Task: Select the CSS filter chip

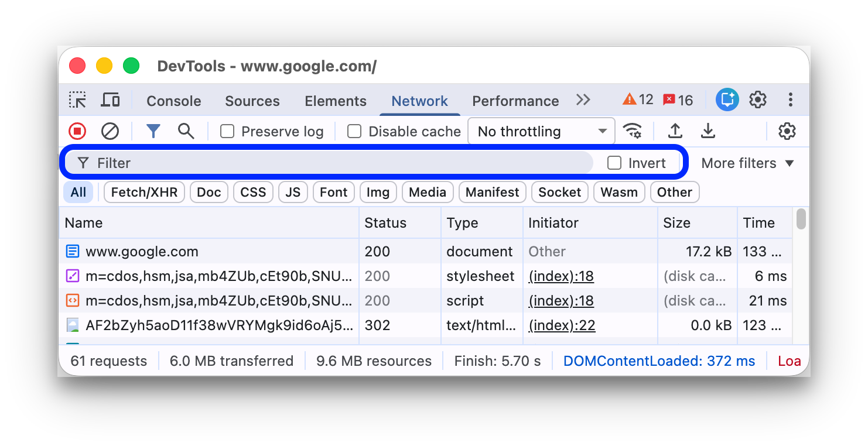Action: click(x=253, y=192)
